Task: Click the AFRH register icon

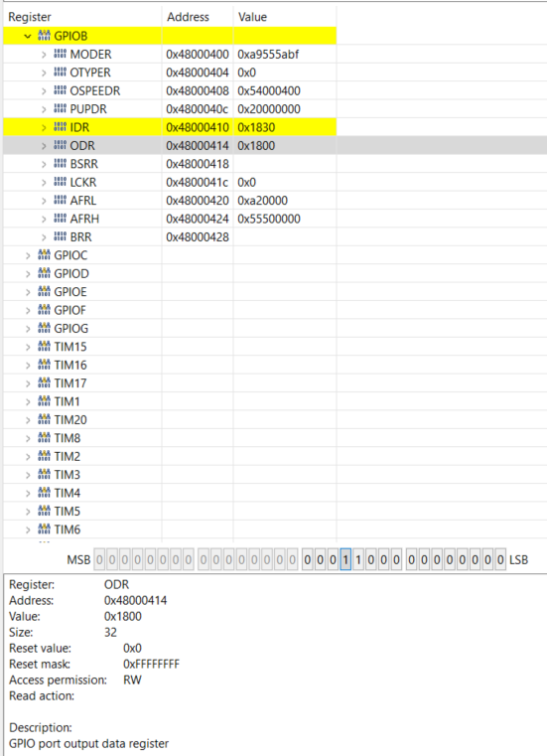Action: pyautogui.click(x=60, y=219)
